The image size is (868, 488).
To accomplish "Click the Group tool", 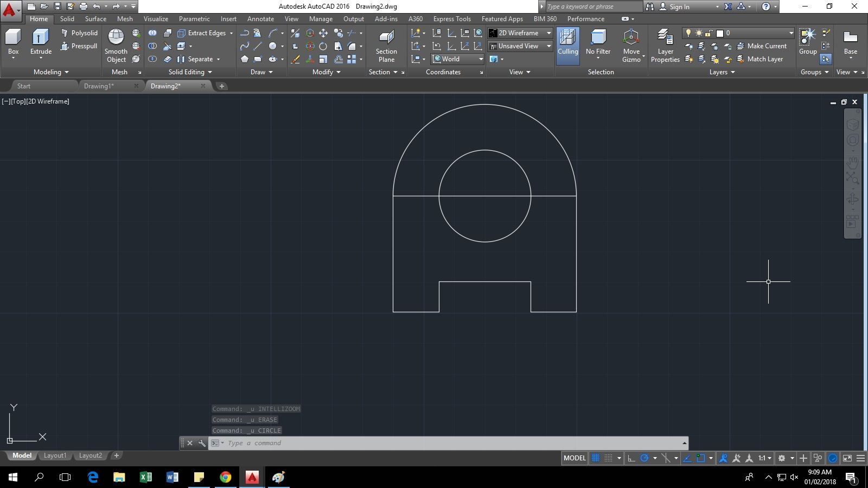I will pyautogui.click(x=808, y=42).
